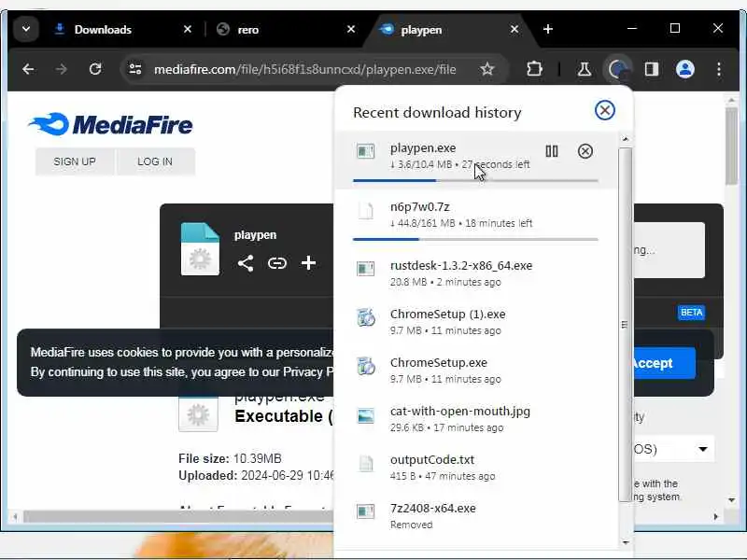This screenshot has height=560, width=747.
Task: Click the LOG IN button
Action: [x=155, y=161]
